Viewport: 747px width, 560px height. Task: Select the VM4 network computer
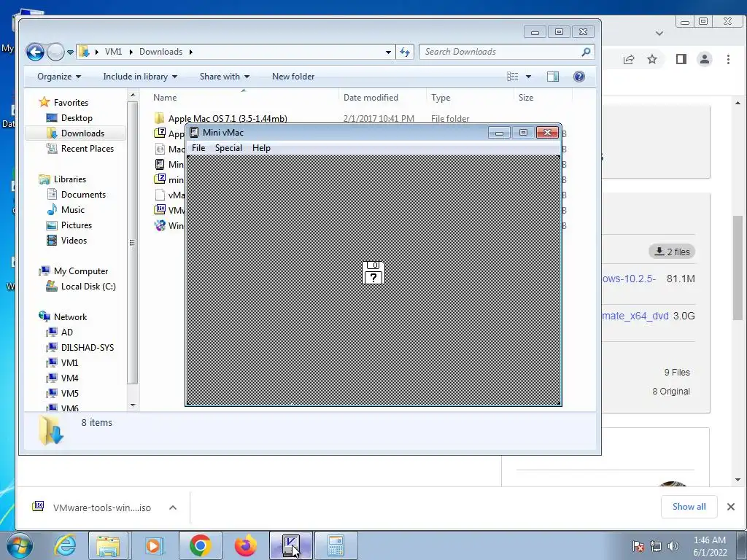click(x=69, y=378)
